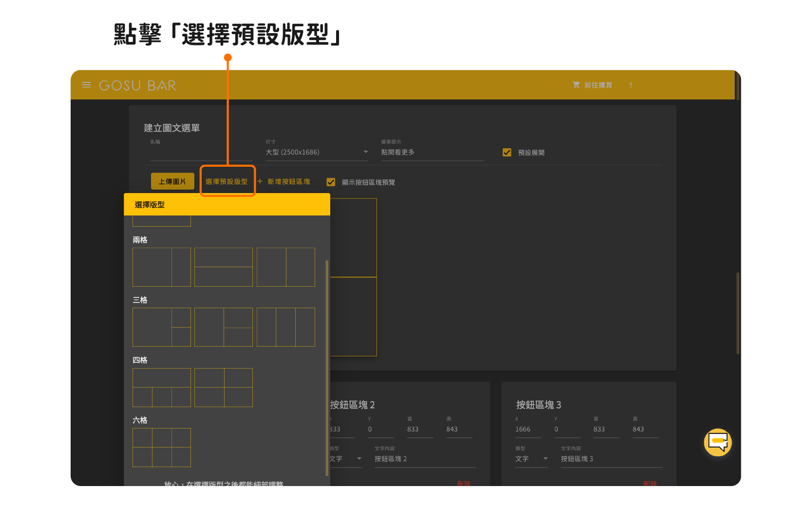Image resolution: width=812 pixels, height=508 pixels.
Task: Open the 類型 dropdown in 按鈕區塊 2
Action: (x=346, y=459)
